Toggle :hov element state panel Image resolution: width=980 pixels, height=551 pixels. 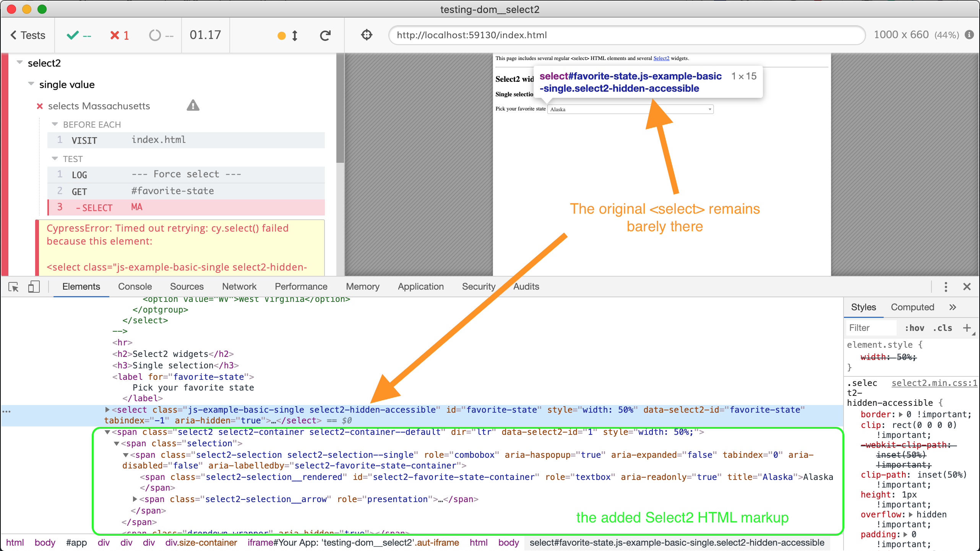coord(914,328)
